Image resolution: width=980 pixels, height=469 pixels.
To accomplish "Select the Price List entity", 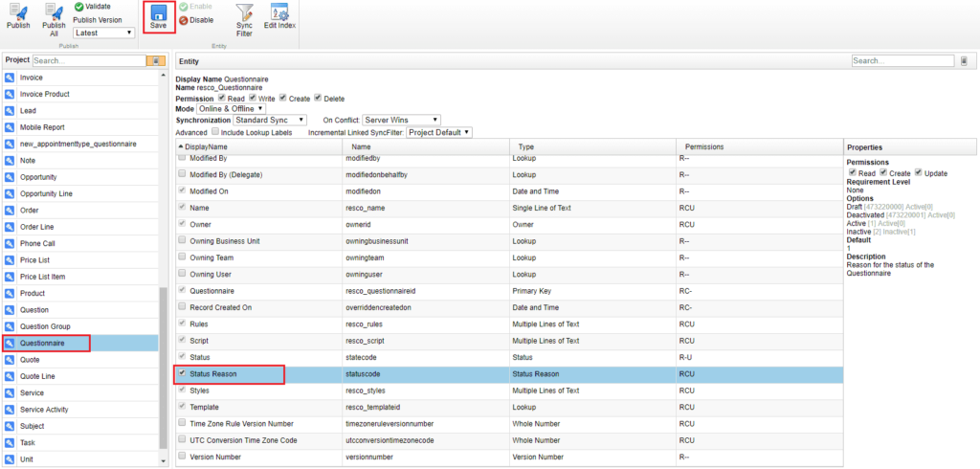I will tap(79, 260).
